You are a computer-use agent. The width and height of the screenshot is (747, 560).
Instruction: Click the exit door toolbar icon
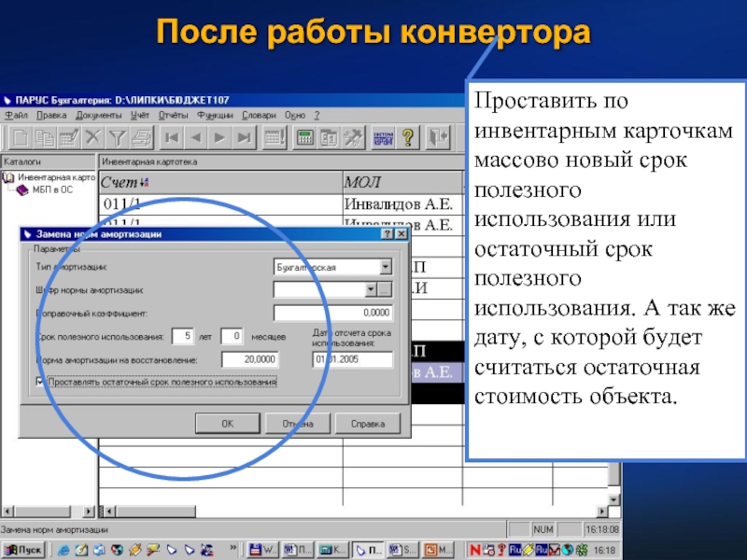(439, 138)
